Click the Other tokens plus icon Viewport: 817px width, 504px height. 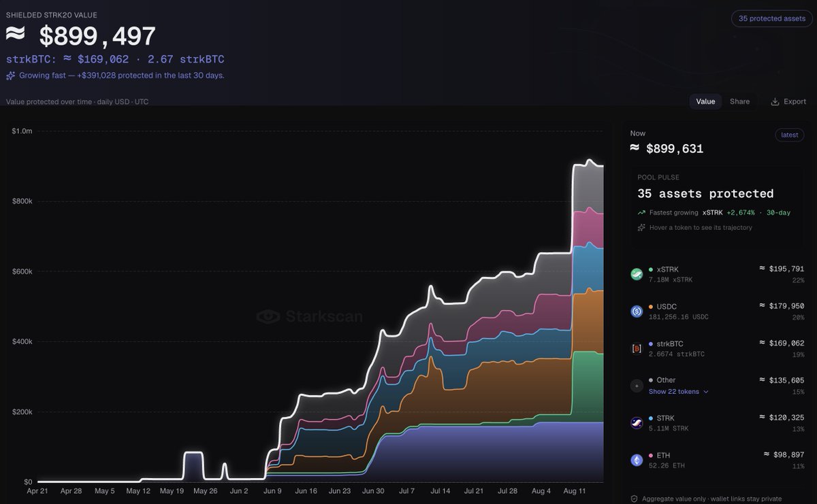pyautogui.click(x=637, y=386)
